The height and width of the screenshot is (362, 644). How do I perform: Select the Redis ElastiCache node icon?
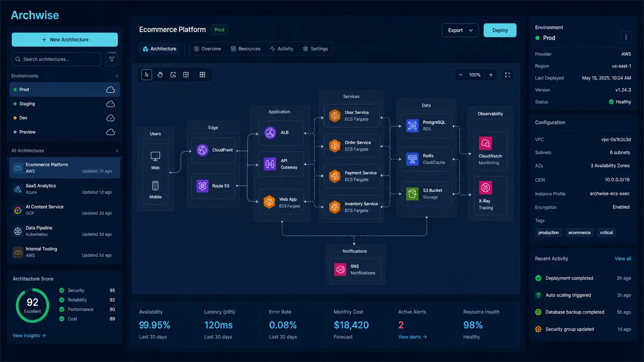[x=412, y=159]
